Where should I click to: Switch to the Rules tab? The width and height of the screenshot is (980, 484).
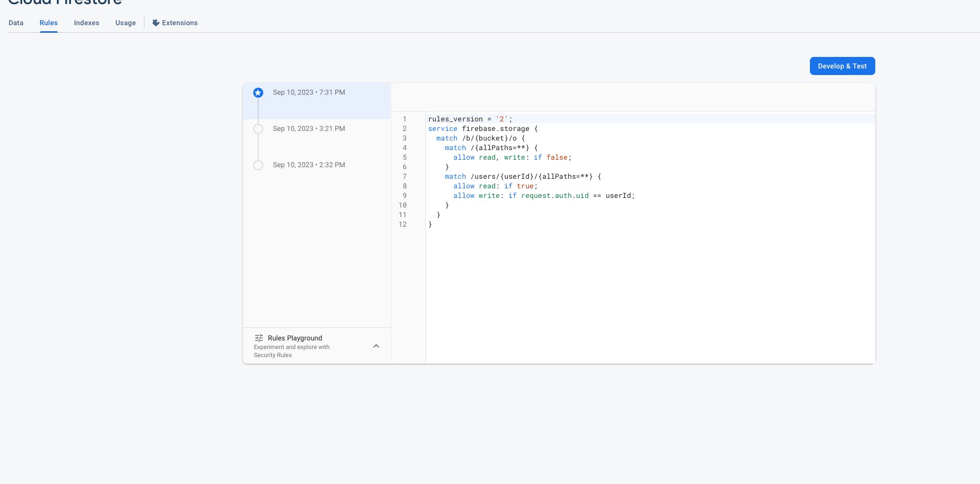click(x=49, y=23)
